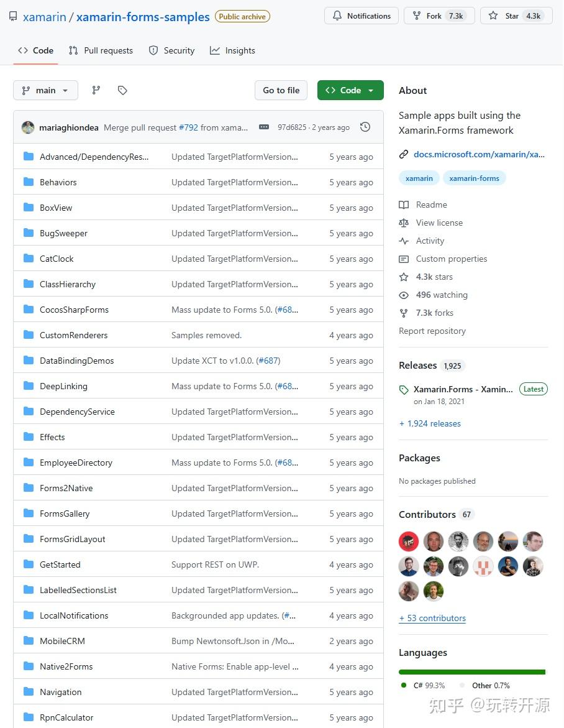Click the branches icon next to main
The image size is (564, 728).
coord(96,90)
